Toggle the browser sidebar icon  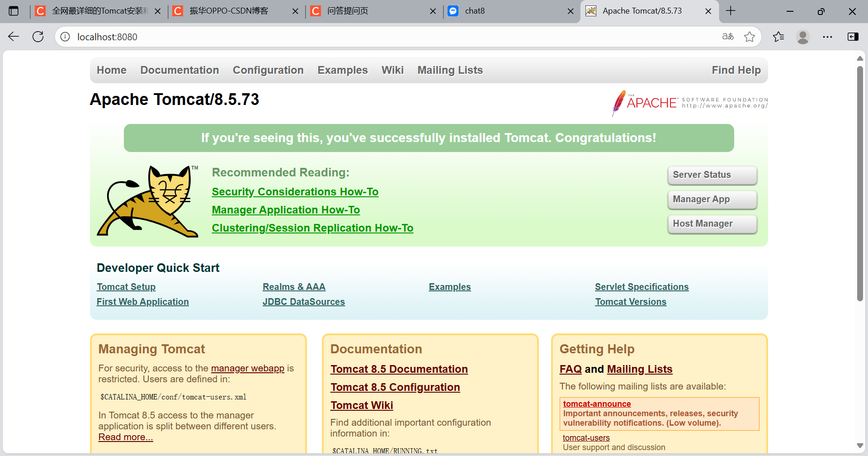(x=853, y=37)
